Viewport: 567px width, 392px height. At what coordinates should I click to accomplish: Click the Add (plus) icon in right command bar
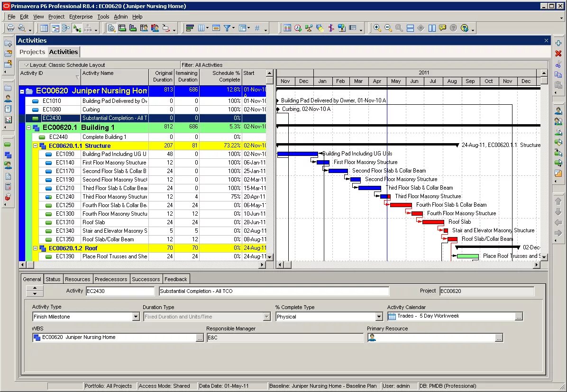558,43
